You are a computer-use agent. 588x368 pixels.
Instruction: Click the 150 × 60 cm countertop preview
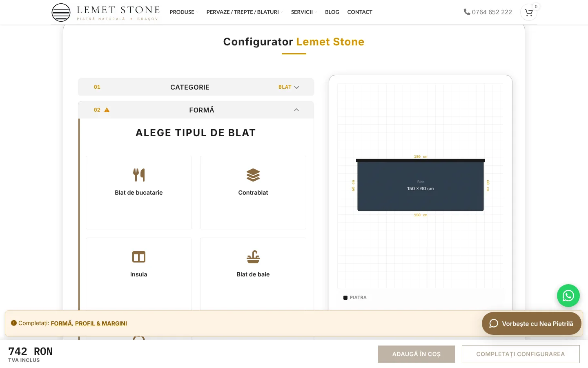[x=421, y=185]
